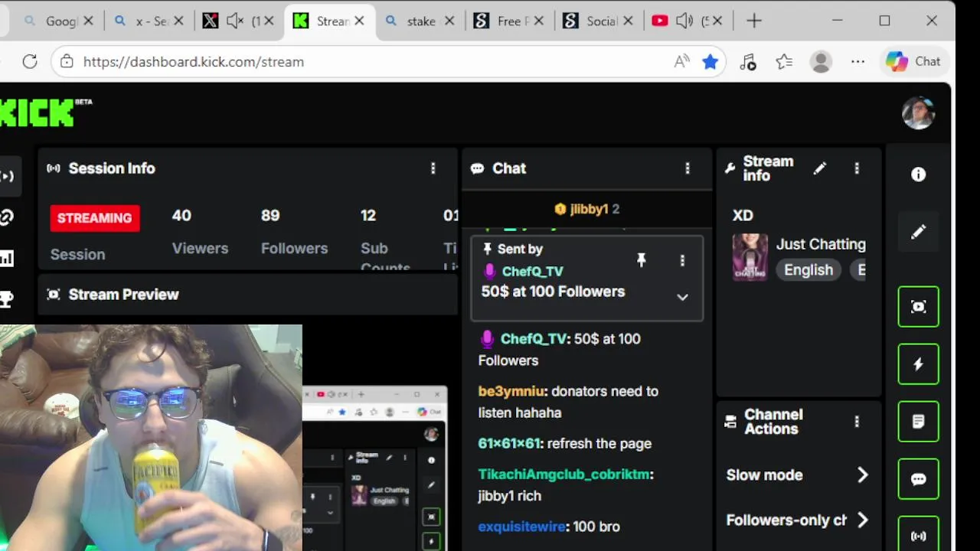Open browser three-dot settings menu
The width and height of the screenshot is (980, 551).
click(857, 62)
